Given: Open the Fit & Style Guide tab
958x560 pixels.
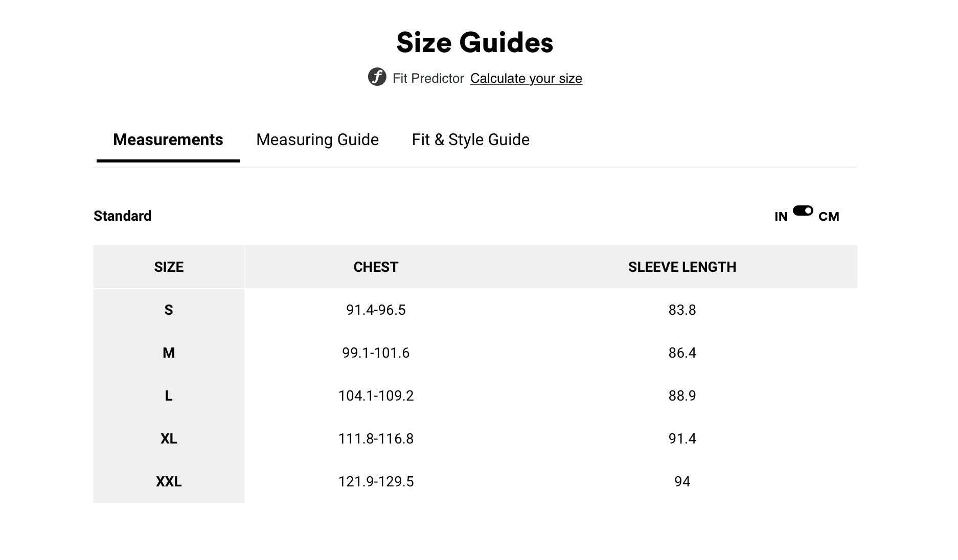Looking at the screenshot, I should pyautogui.click(x=470, y=139).
